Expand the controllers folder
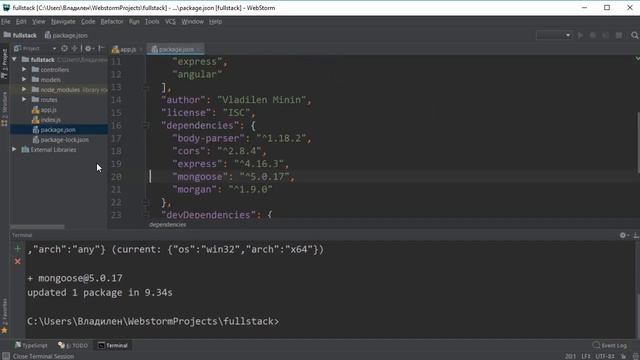640x360 pixels. pos(24,69)
